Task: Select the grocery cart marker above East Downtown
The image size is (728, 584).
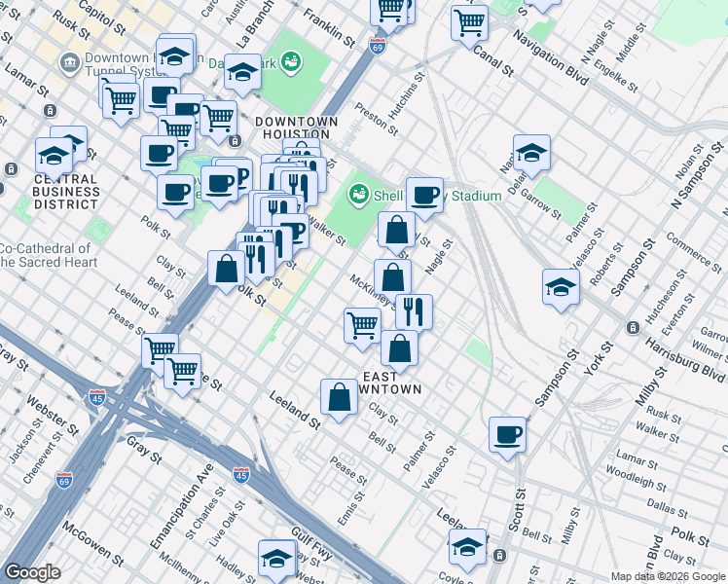Action: click(363, 327)
